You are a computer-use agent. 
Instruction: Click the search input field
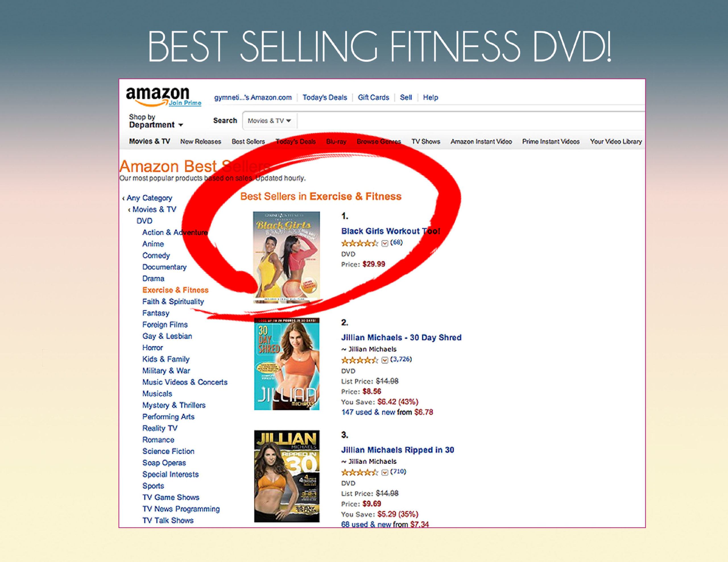[x=471, y=120]
